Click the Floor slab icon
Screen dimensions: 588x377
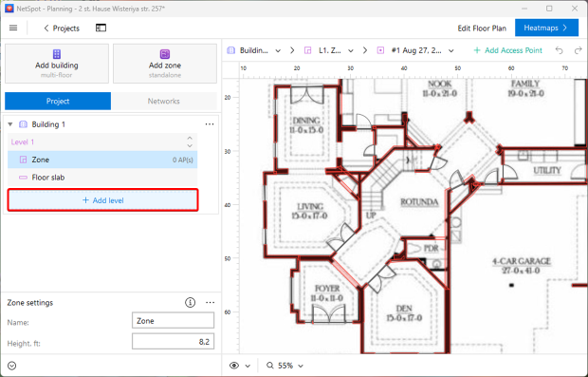pyautogui.click(x=23, y=178)
